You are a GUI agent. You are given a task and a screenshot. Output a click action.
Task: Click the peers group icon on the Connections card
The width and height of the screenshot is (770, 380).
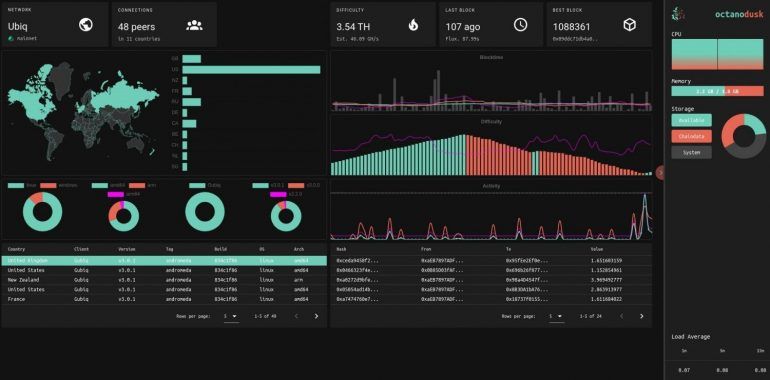pyautogui.click(x=194, y=25)
